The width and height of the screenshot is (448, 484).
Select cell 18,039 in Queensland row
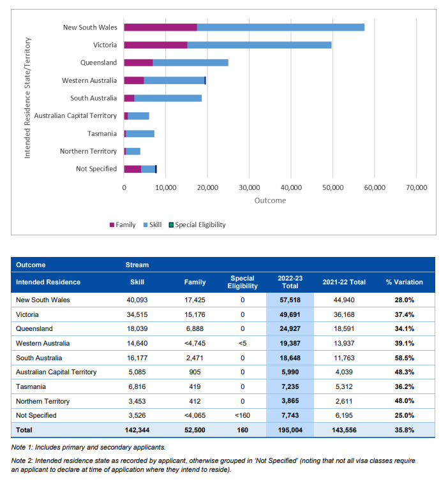(137, 329)
